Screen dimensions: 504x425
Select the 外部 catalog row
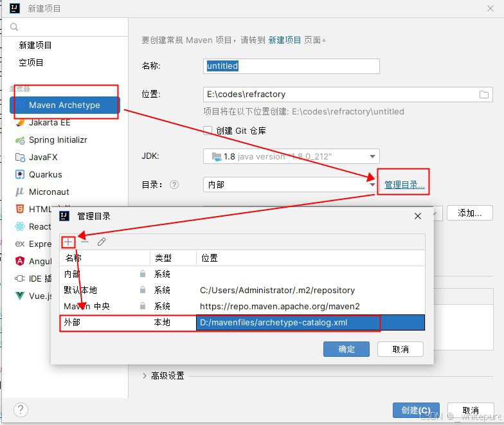click(242, 323)
